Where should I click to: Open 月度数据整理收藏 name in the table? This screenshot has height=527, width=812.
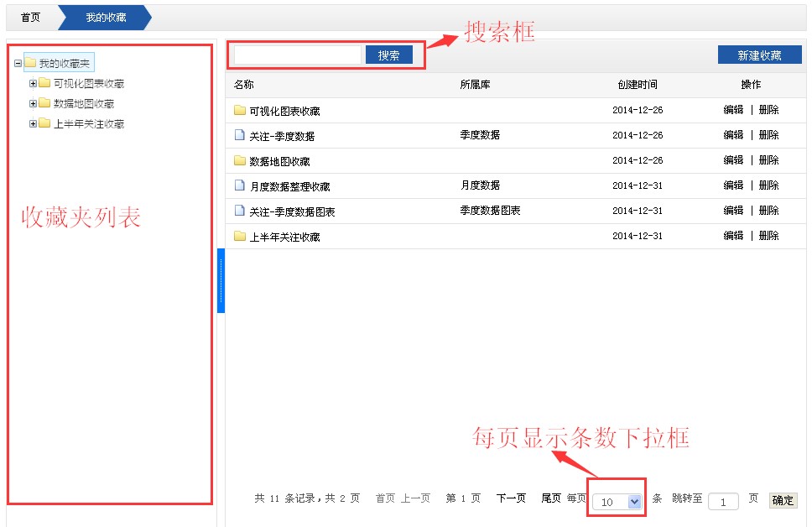pyautogui.click(x=290, y=186)
